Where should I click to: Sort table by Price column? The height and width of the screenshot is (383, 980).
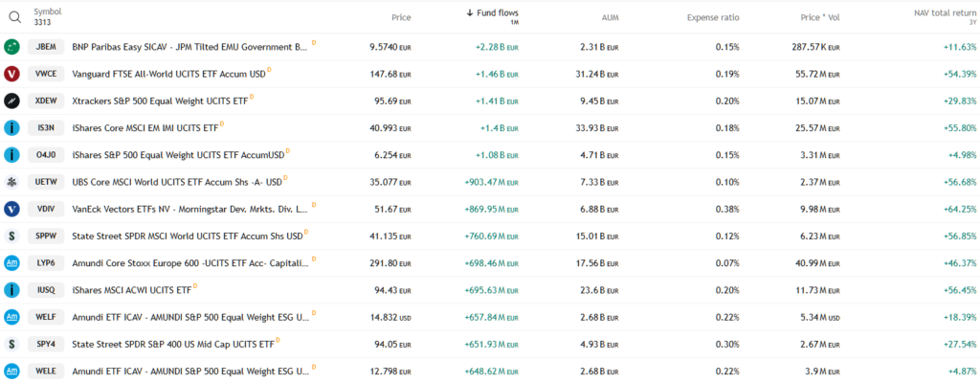click(401, 17)
